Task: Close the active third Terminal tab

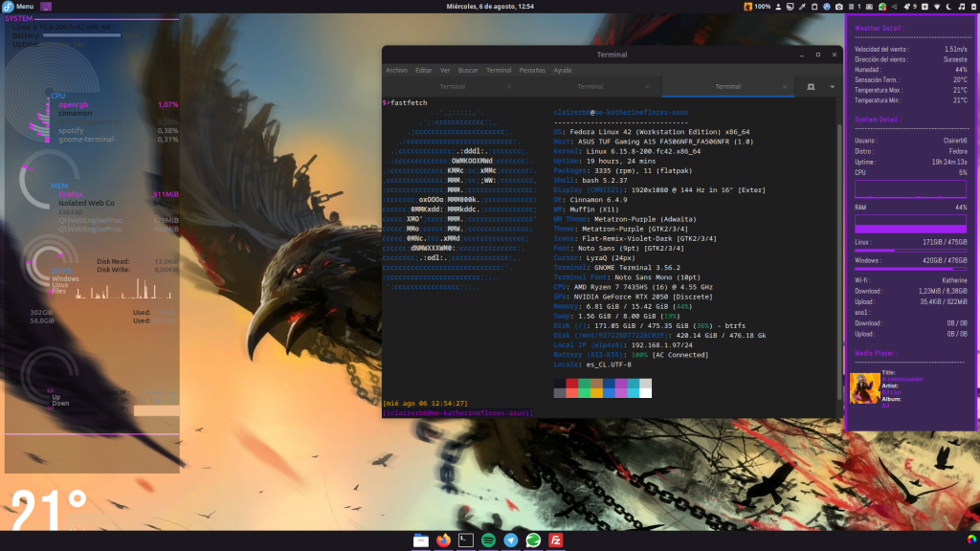Action: tap(785, 87)
